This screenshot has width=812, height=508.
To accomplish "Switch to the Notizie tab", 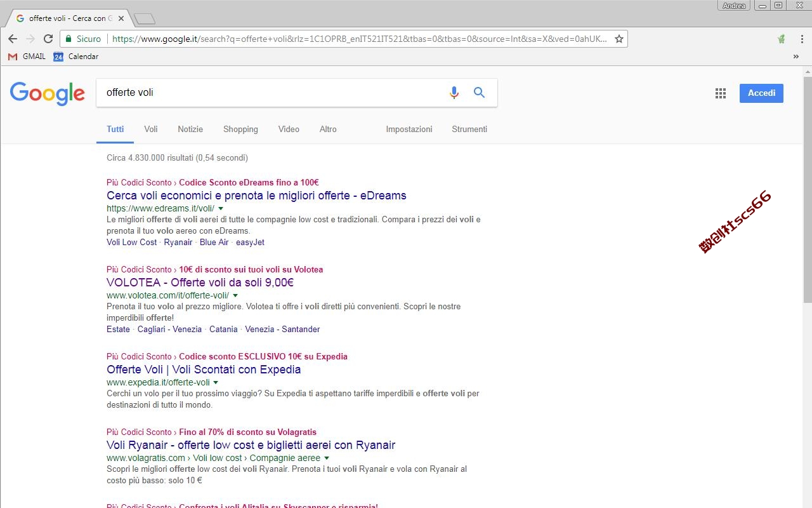I will (190, 129).
